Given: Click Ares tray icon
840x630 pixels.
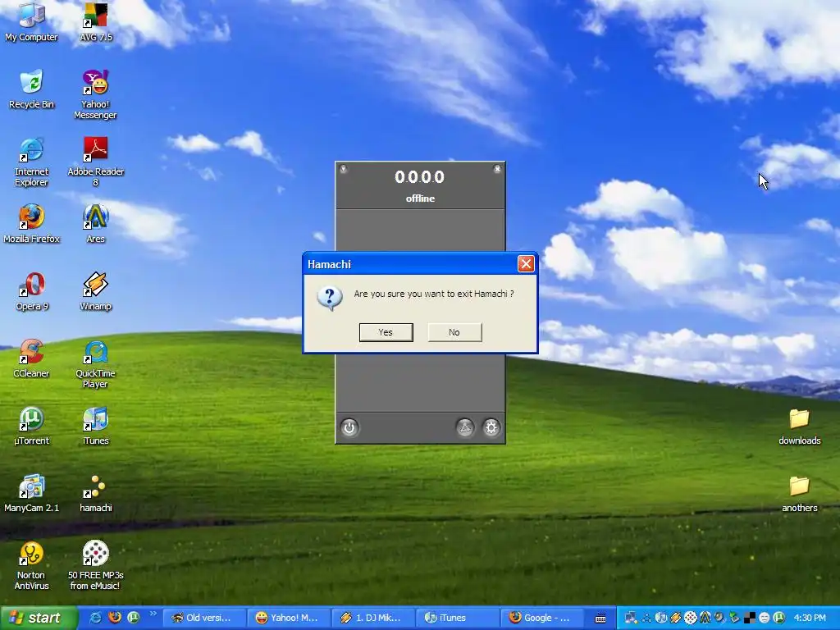Looking at the screenshot, I should 705,619.
